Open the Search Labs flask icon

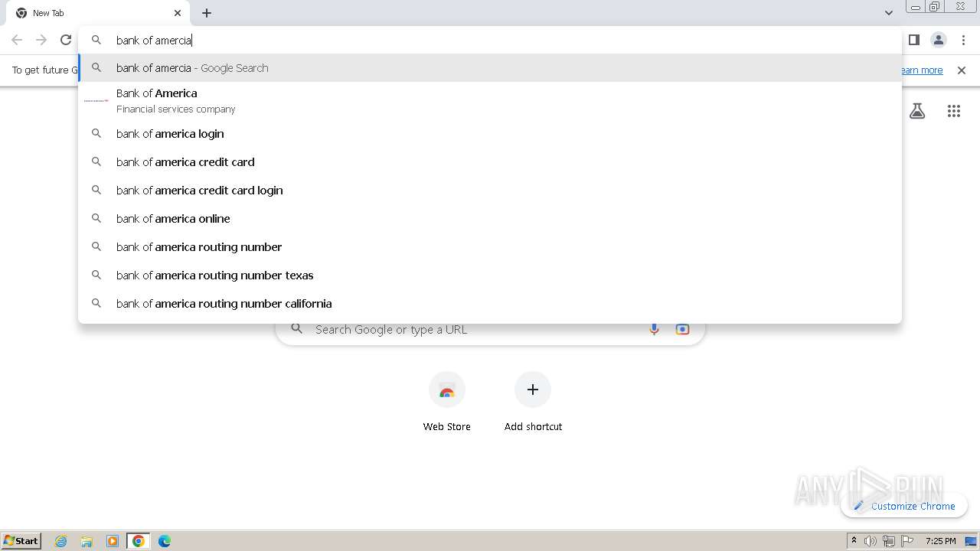[917, 111]
